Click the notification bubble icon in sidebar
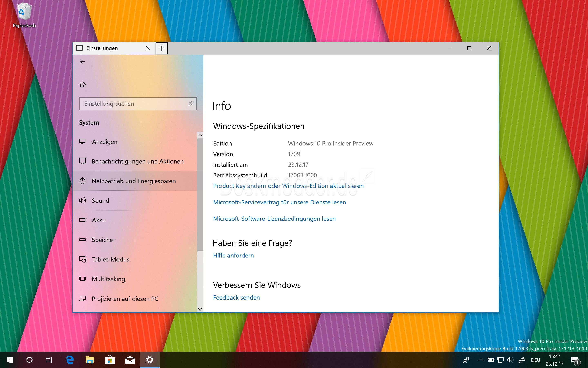The width and height of the screenshot is (588, 368). click(x=82, y=161)
